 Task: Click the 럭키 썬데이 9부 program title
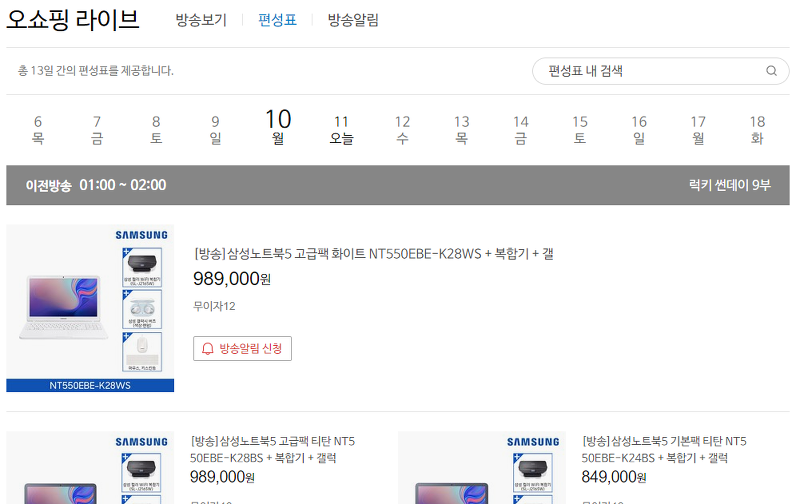730,185
